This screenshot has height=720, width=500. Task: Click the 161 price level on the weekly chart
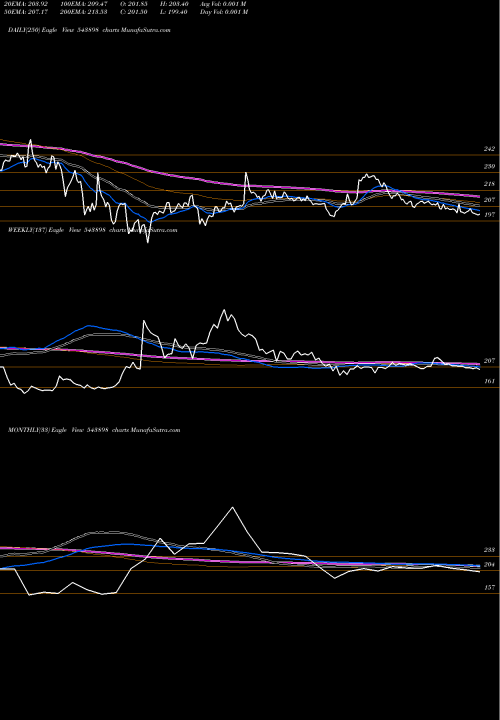coord(489,381)
